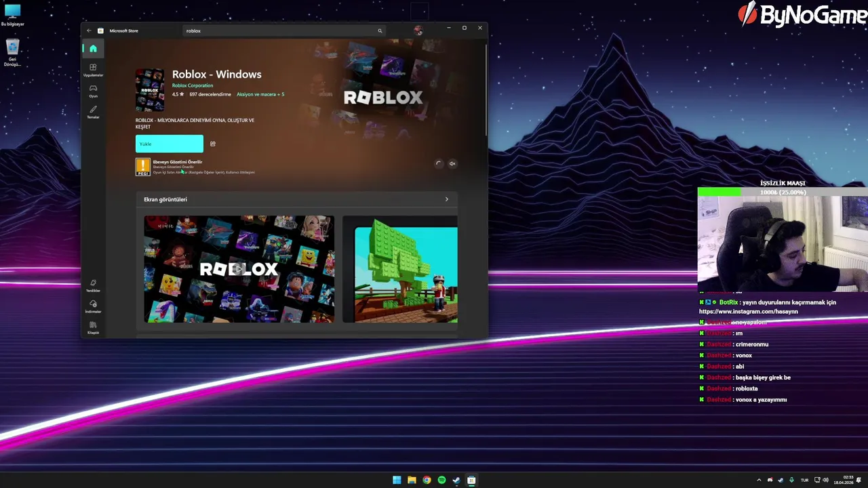Open Uygulamalar section in Store sidebar
This screenshot has width=868, height=488.
click(x=93, y=70)
